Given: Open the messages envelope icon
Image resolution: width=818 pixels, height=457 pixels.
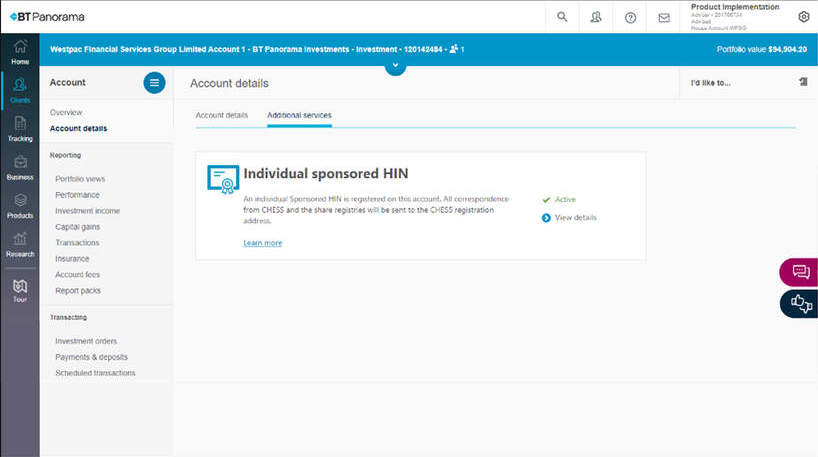Looking at the screenshot, I should pyautogui.click(x=664, y=18).
